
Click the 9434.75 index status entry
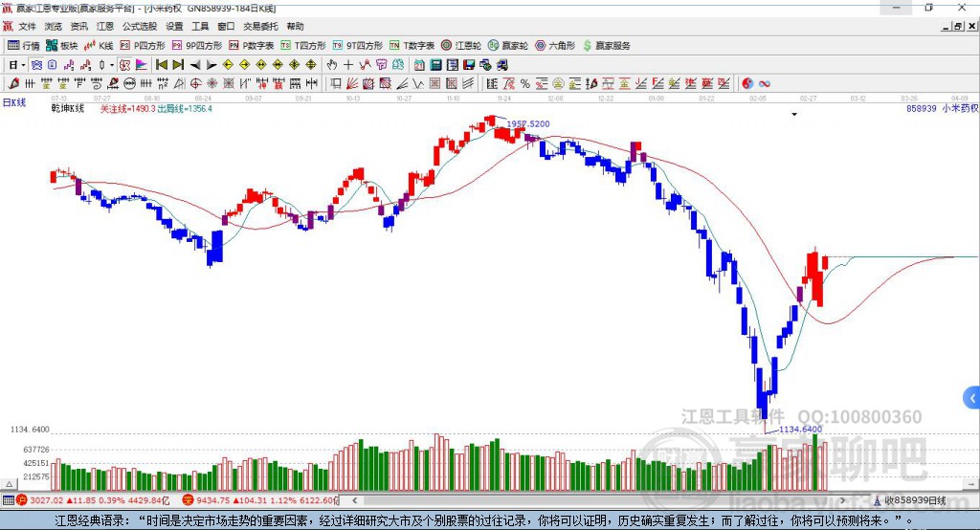point(260,500)
